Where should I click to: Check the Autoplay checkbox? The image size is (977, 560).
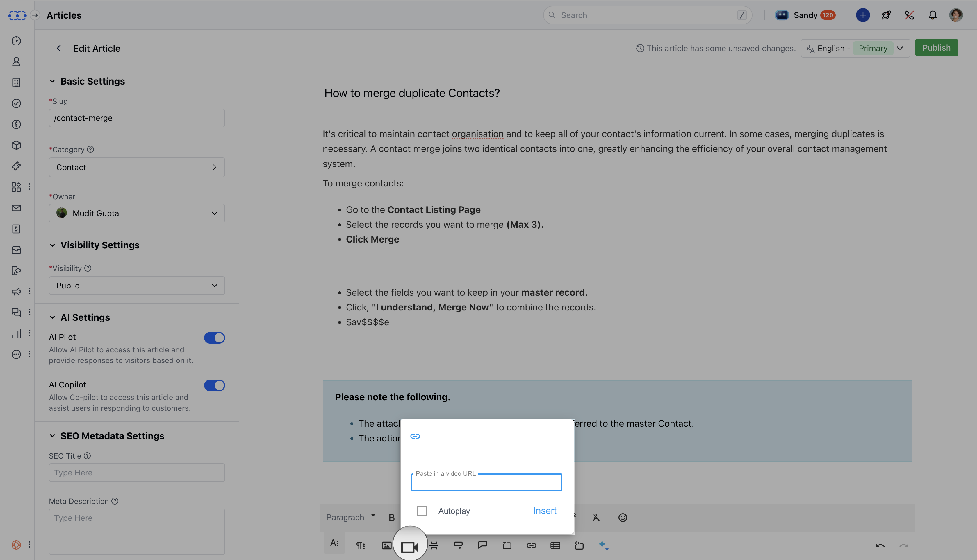pyautogui.click(x=422, y=511)
